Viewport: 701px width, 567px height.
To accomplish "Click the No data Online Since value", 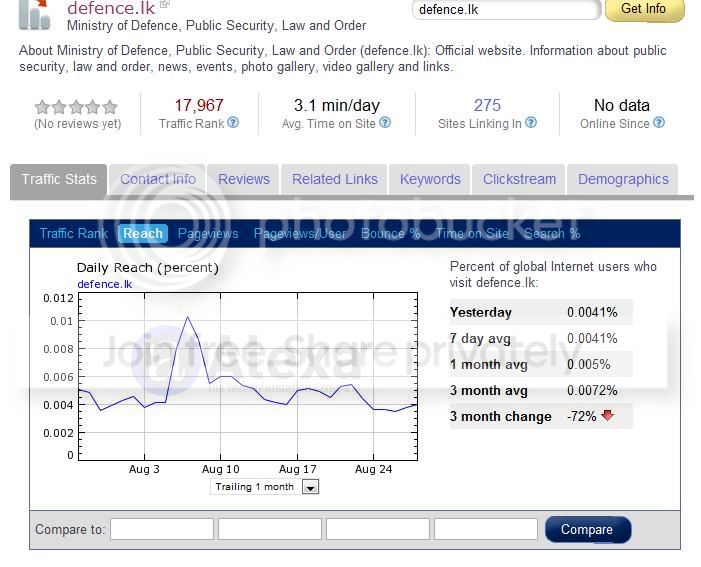I will [621, 106].
